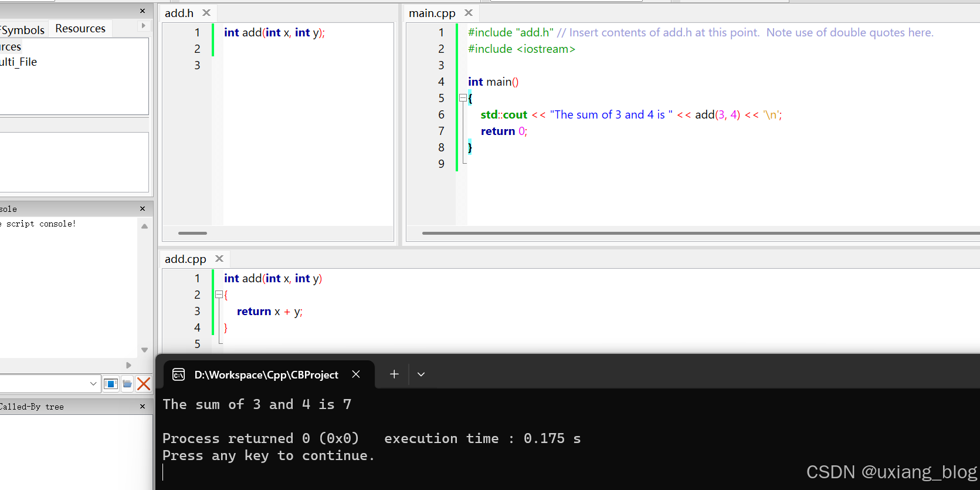Viewport: 980px width, 490px height.
Task: Click the script console command input field
Action: pyautogui.click(x=45, y=384)
